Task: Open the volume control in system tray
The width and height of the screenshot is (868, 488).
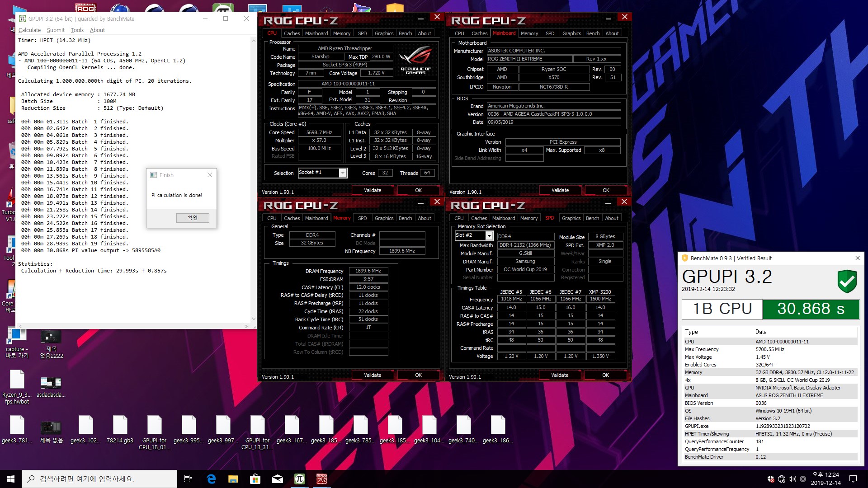Action: point(793,479)
